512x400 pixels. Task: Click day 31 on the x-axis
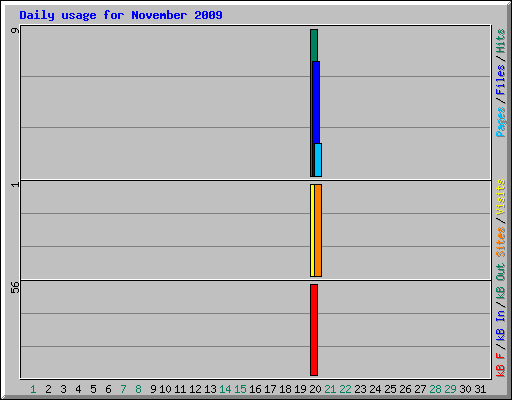coord(480,389)
